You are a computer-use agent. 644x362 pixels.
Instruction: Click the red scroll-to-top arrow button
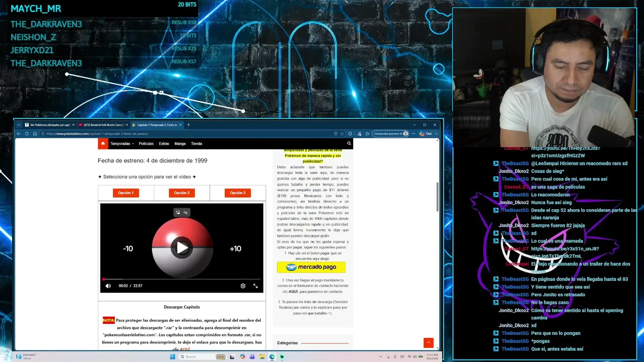(429, 343)
